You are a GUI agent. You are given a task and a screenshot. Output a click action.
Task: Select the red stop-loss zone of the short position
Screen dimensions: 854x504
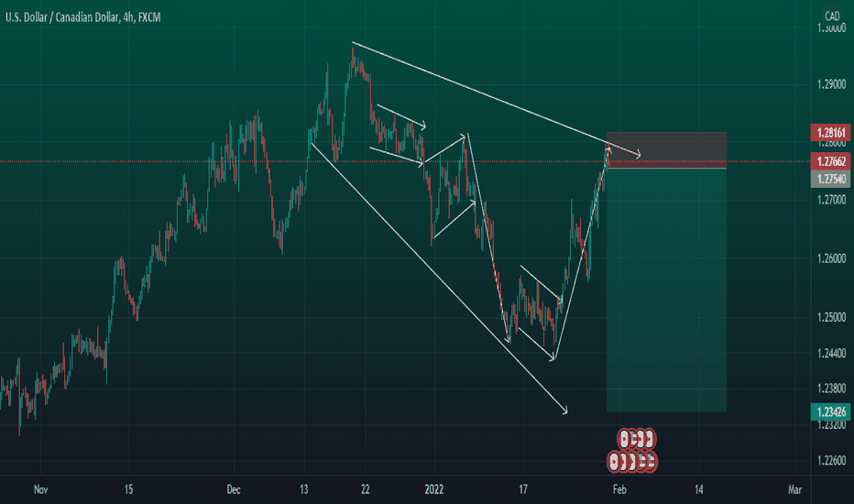[666, 150]
